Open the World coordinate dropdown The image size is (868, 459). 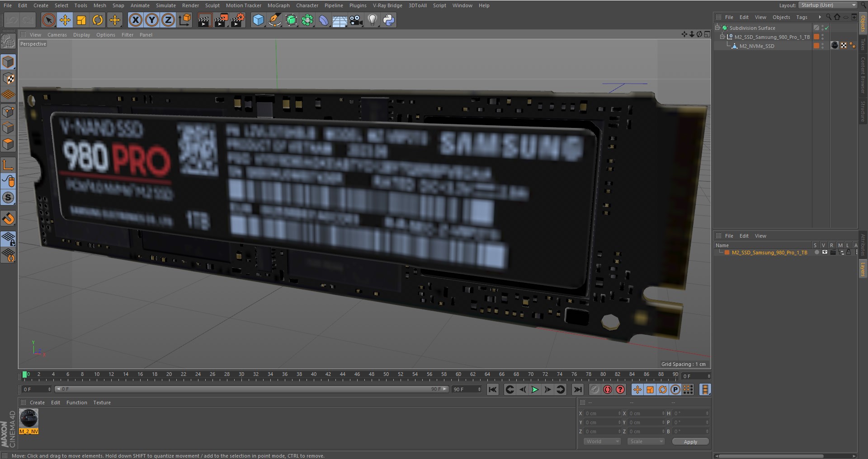pos(602,441)
